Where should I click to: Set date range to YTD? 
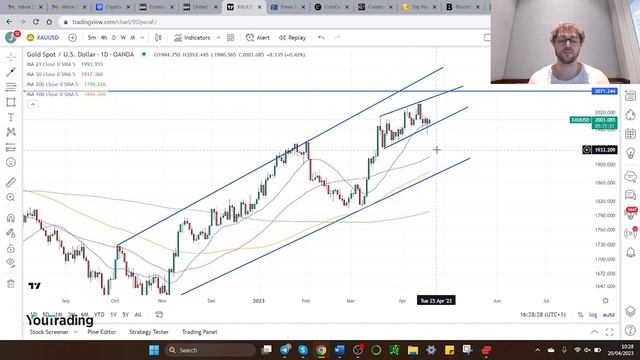[99, 314]
